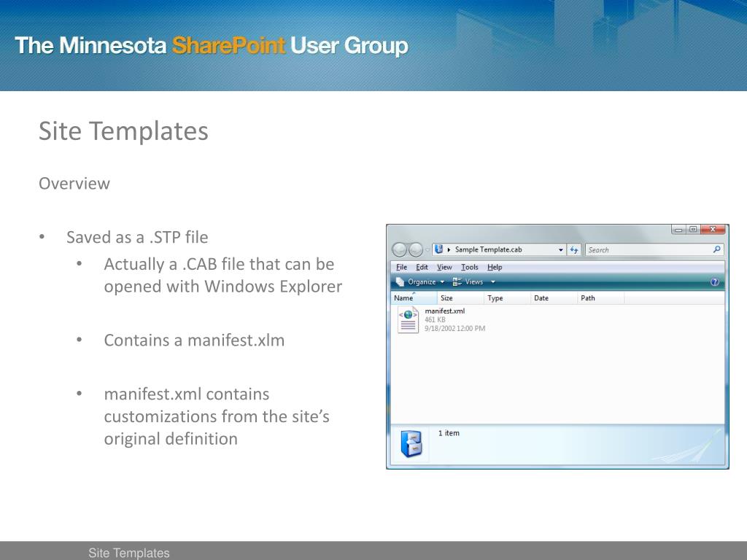Click the Views button

click(468, 282)
